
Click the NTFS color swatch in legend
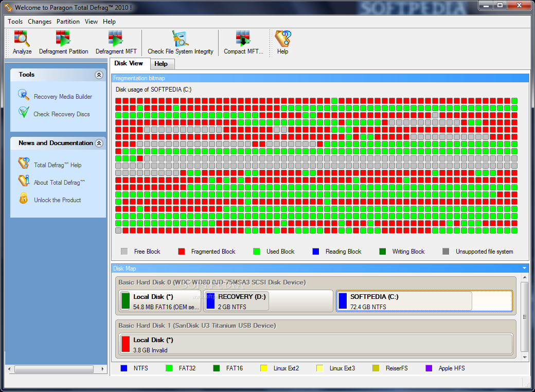[123, 368]
